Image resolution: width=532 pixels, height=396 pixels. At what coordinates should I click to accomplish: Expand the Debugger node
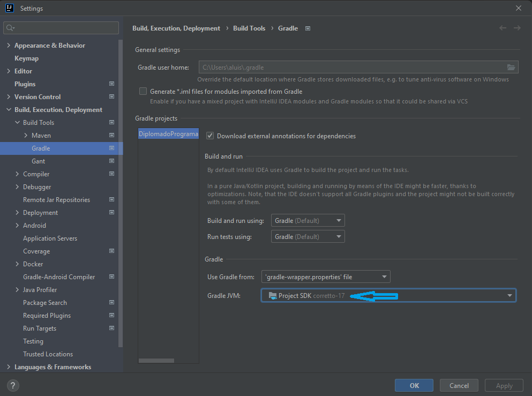tap(17, 186)
